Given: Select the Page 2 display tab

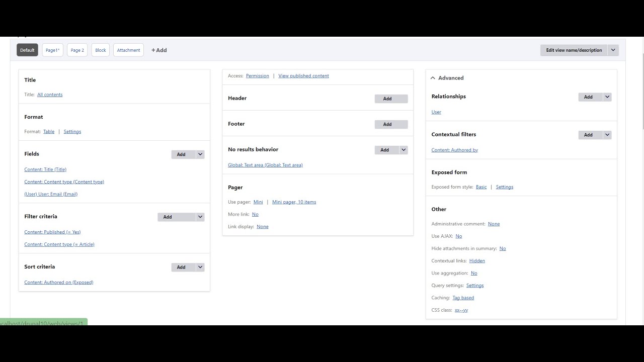Looking at the screenshot, I should (x=77, y=50).
